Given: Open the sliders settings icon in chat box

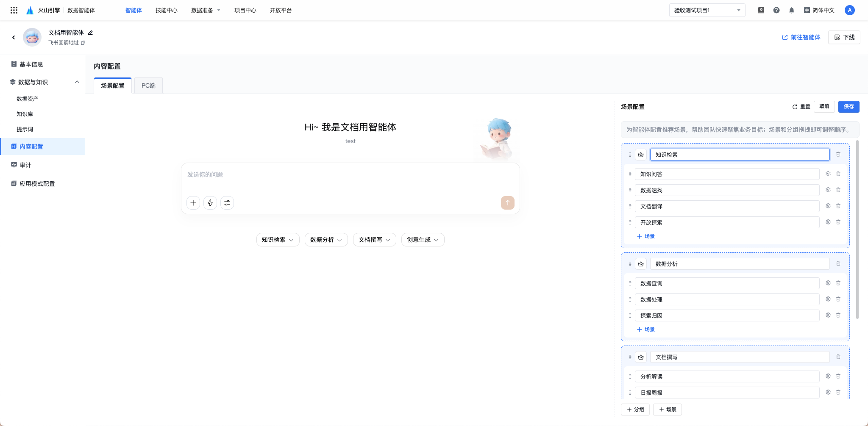Looking at the screenshot, I should pos(227,203).
